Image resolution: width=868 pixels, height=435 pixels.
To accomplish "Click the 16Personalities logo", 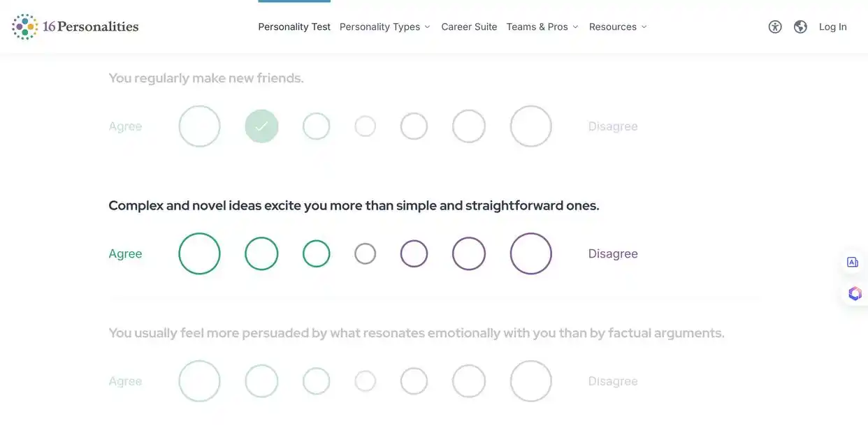I will 75,27.
